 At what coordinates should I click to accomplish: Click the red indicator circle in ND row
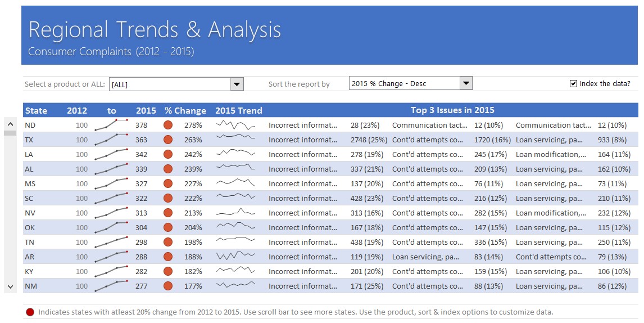167,125
